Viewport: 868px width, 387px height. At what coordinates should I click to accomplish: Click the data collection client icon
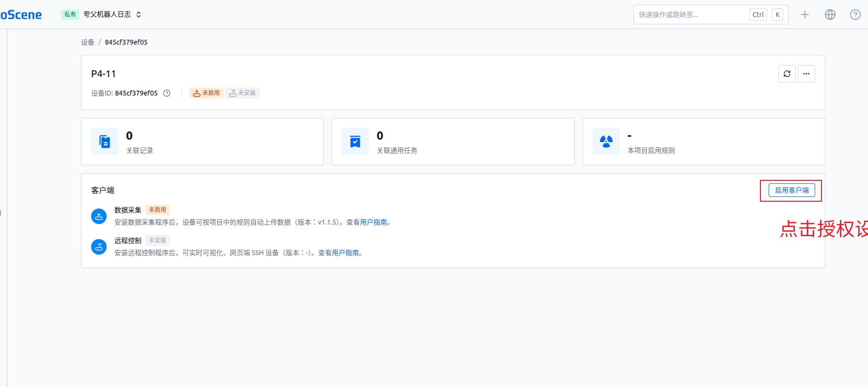click(x=99, y=216)
